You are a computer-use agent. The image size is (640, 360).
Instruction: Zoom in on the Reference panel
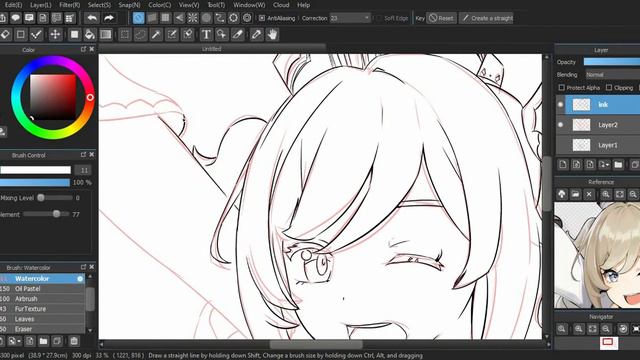606,194
